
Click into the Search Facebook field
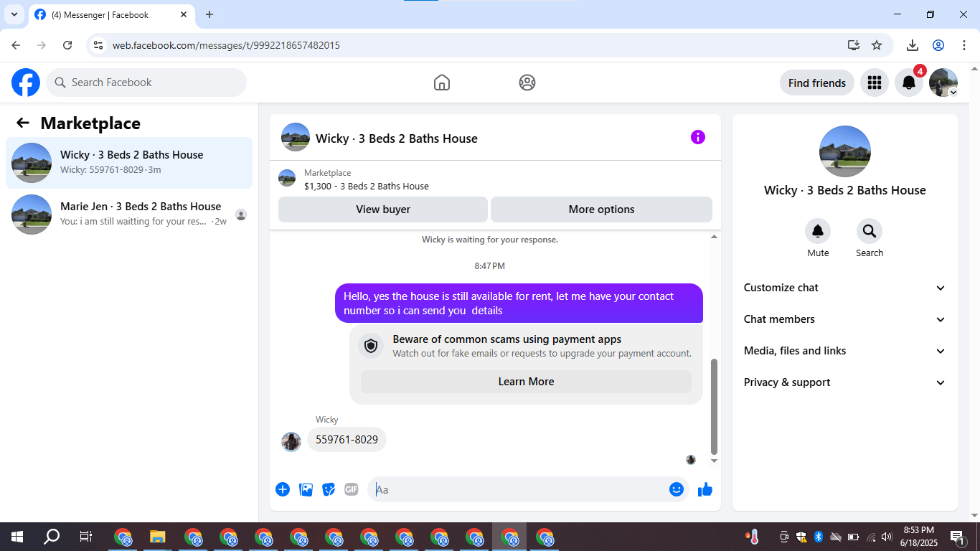(x=146, y=83)
